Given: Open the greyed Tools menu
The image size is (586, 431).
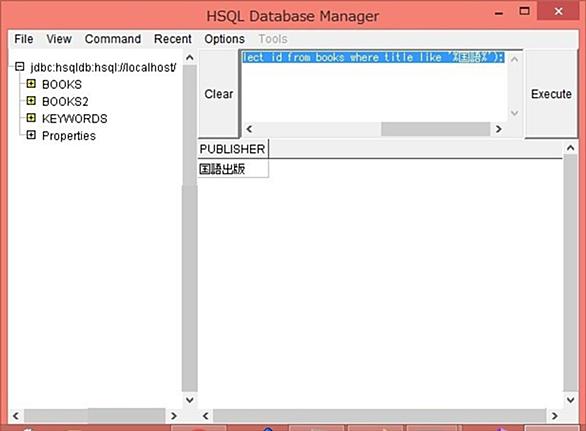Looking at the screenshot, I should (x=273, y=39).
